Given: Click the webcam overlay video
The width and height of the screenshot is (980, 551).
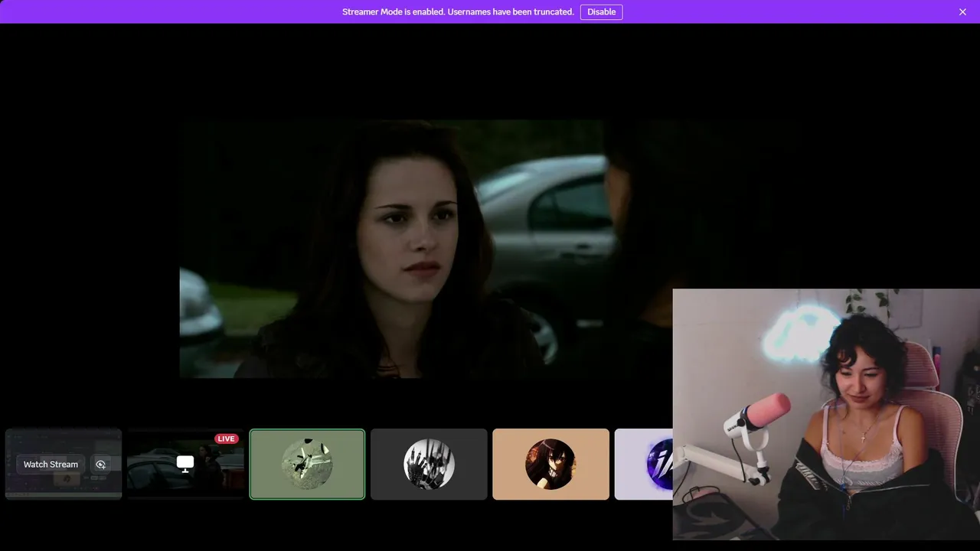Looking at the screenshot, I should (x=826, y=414).
